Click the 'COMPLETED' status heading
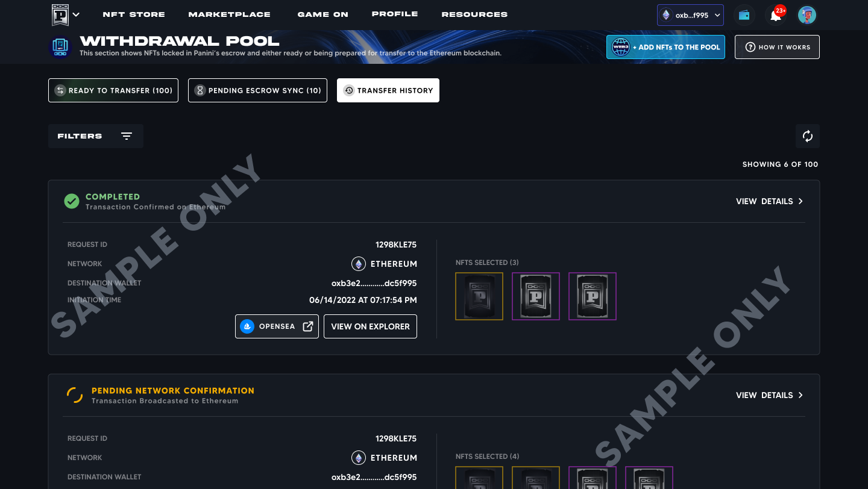 (113, 197)
